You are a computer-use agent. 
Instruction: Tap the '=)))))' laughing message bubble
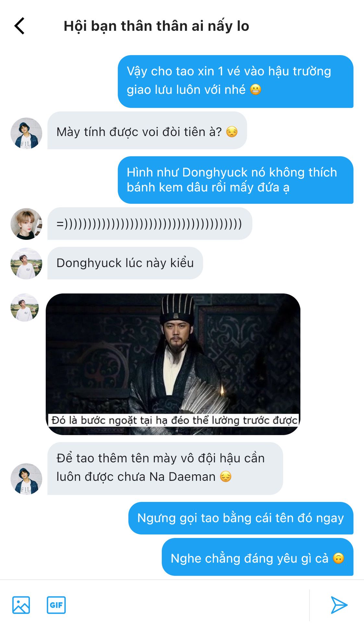[x=150, y=224]
